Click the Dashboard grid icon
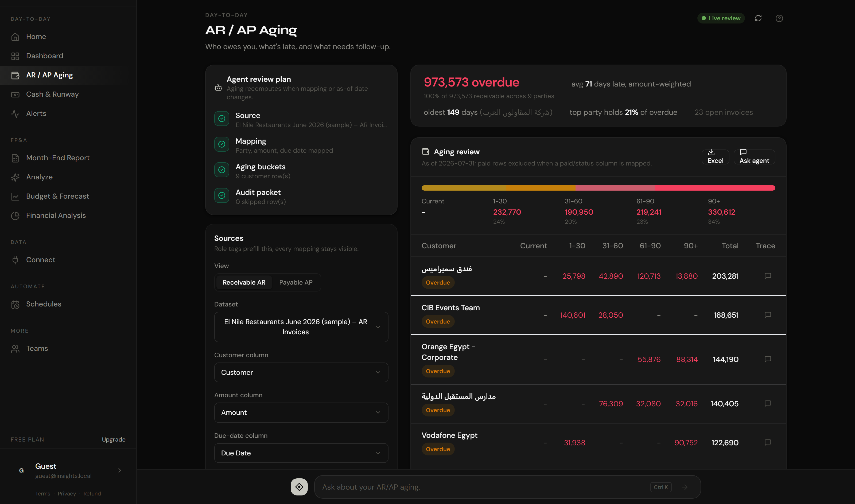The image size is (855, 504). (15, 56)
